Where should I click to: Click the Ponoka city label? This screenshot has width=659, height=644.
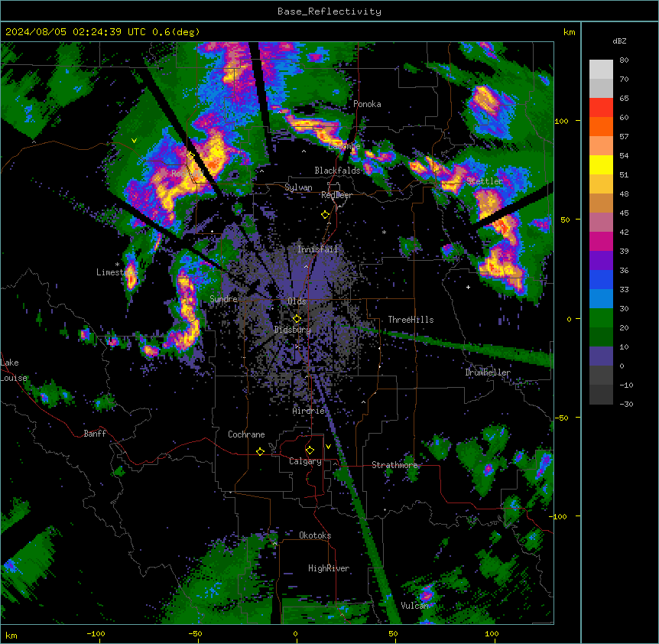[367, 104]
